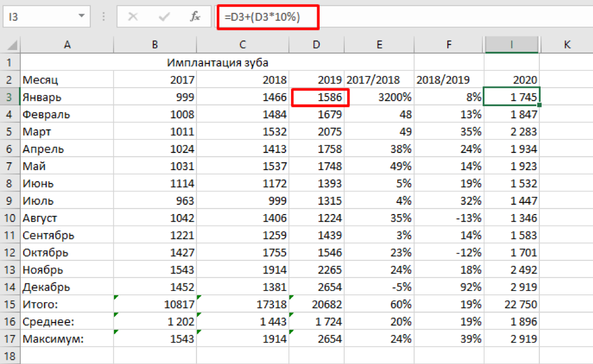Select the 2020 year header cell
The width and height of the screenshot is (593, 364).
point(512,80)
